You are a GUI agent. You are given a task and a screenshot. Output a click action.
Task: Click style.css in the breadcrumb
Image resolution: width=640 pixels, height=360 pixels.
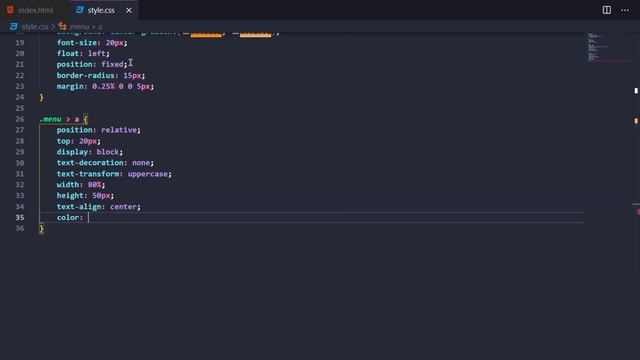35,27
